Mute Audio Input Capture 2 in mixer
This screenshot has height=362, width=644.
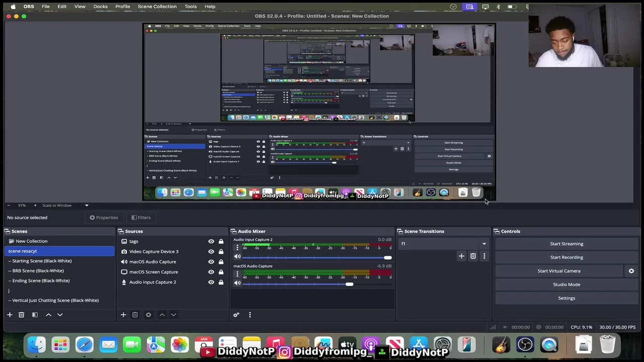coord(237,257)
